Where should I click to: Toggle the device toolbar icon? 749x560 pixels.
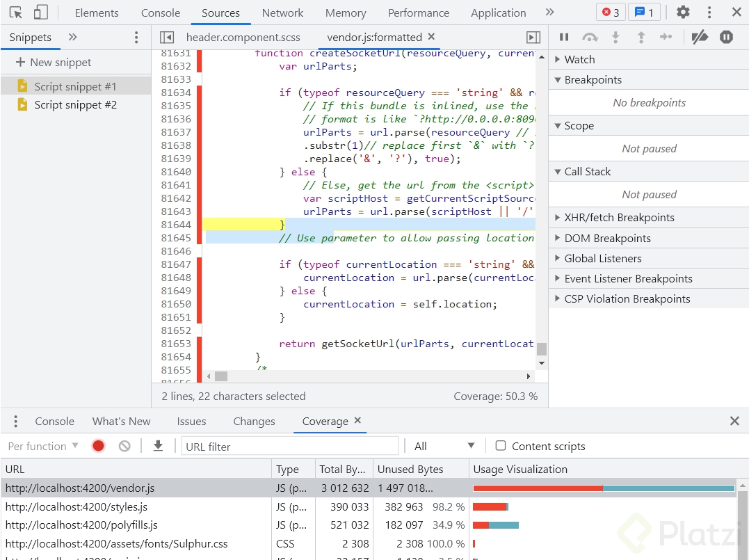point(40,13)
